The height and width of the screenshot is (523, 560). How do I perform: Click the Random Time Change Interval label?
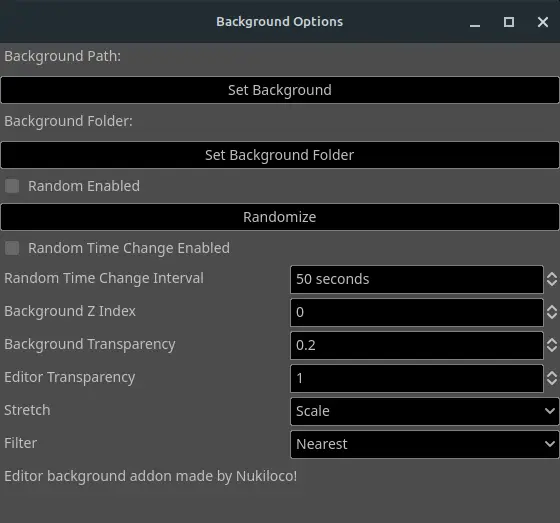click(x=104, y=278)
